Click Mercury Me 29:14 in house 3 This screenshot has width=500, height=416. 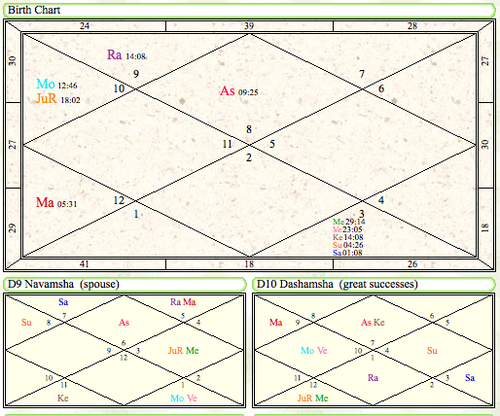coord(349,222)
